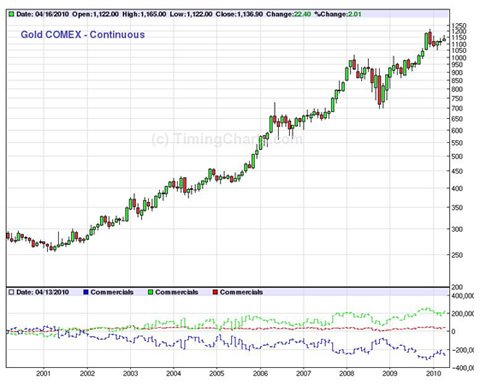Click the 2001 label on time axis
Image resolution: width=480 pixels, height=386 pixels.
[x=43, y=374]
